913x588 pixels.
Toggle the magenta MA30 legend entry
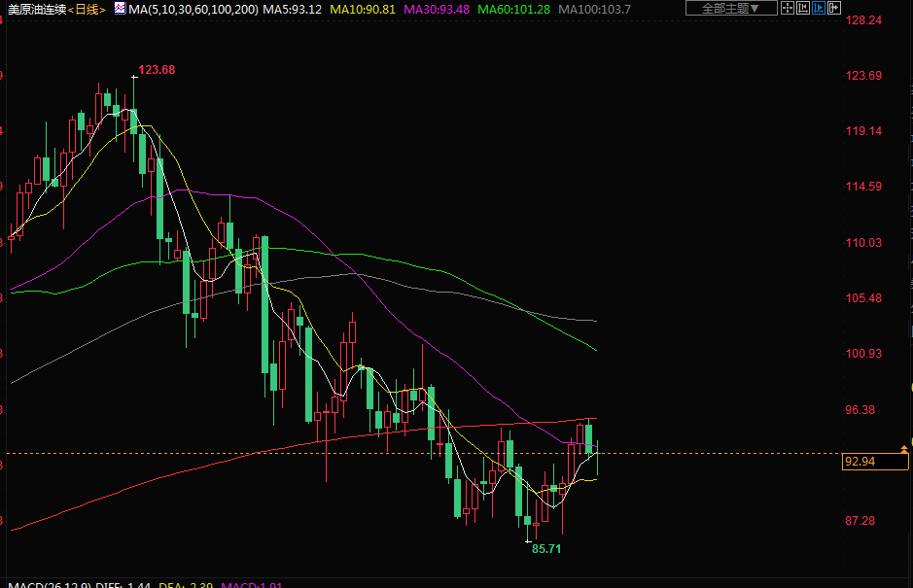(x=436, y=9)
